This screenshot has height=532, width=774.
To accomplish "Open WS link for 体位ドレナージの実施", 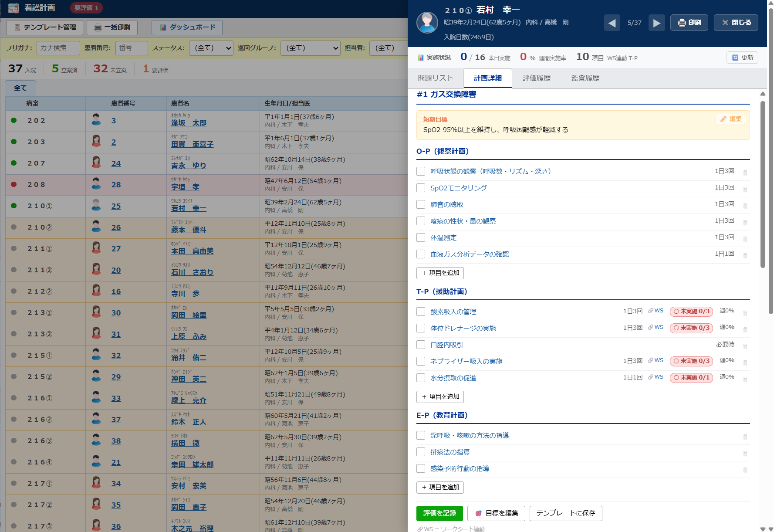I will tap(656, 327).
